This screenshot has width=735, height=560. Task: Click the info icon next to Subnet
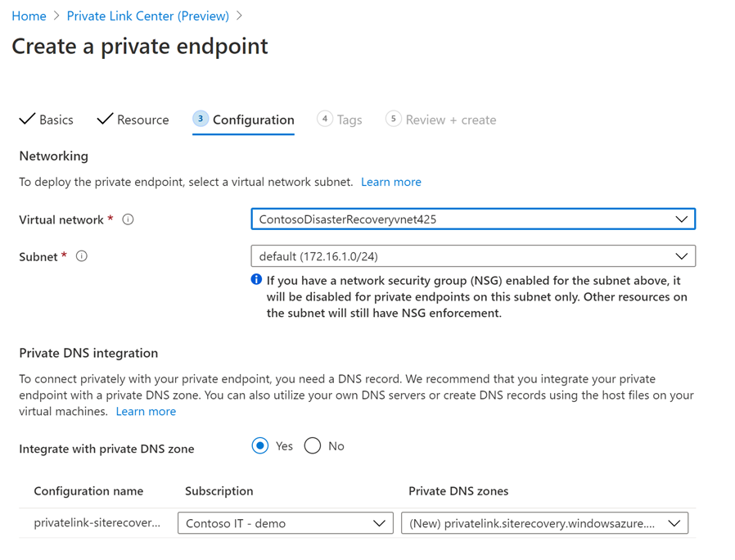tap(80, 256)
